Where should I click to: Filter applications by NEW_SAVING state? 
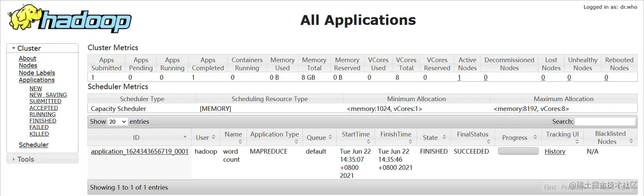[x=48, y=95]
